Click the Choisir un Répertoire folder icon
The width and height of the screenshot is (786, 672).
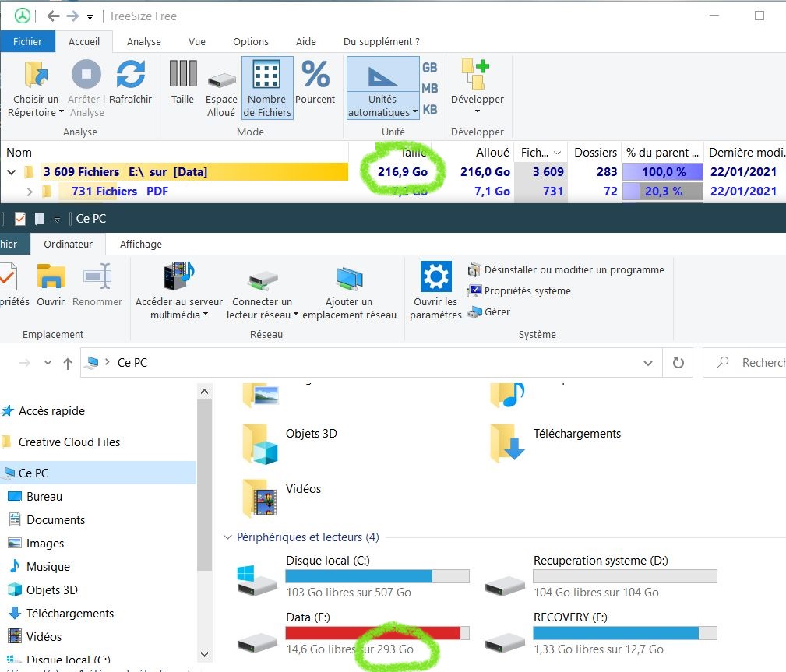coord(35,76)
